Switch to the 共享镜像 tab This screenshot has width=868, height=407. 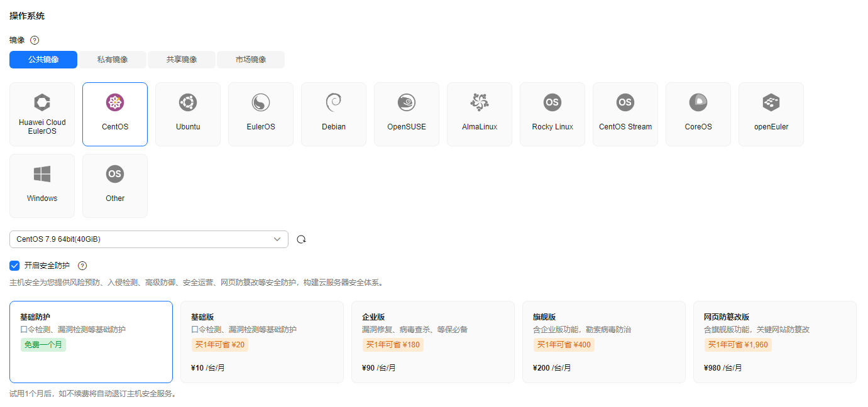point(182,60)
